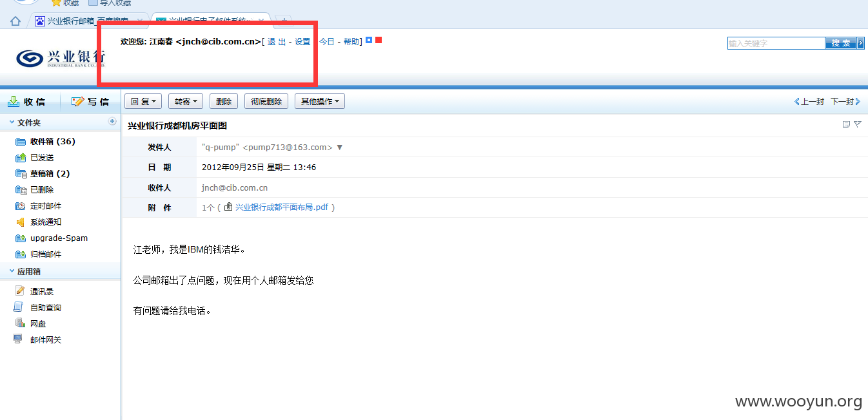Click the 删除 delete button

224,102
